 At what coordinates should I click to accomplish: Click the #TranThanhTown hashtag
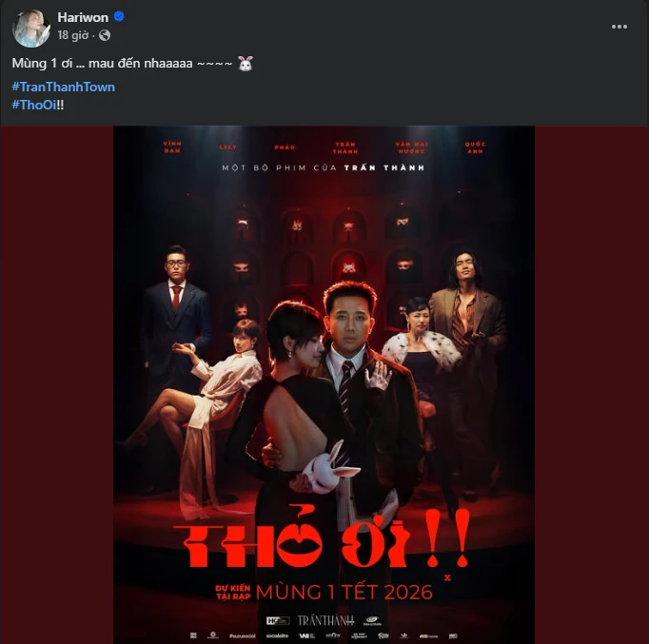click(64, 87)
